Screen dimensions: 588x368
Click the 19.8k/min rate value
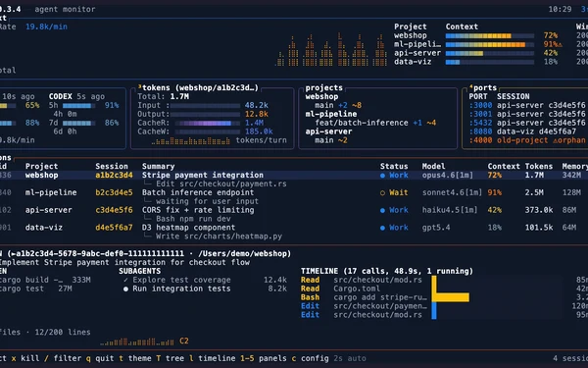point(46,27)
